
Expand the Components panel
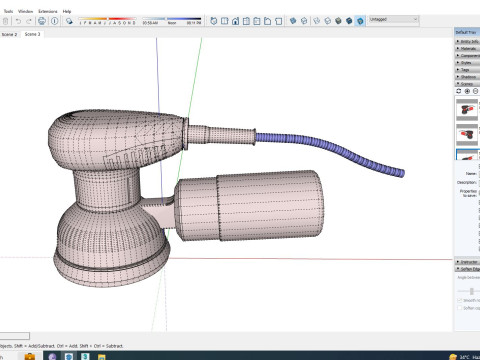click(468, 56)
